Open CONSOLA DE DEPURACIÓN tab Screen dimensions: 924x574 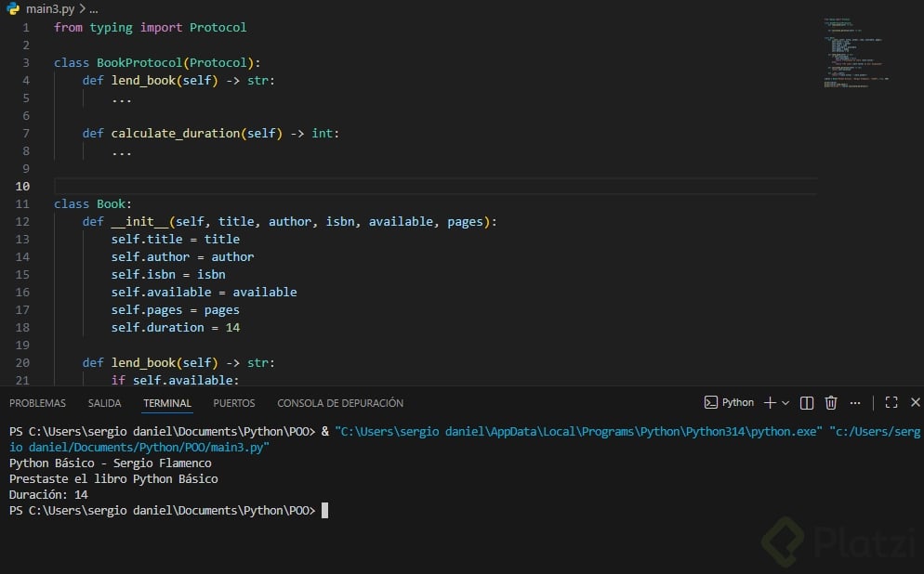click(340, 403)
